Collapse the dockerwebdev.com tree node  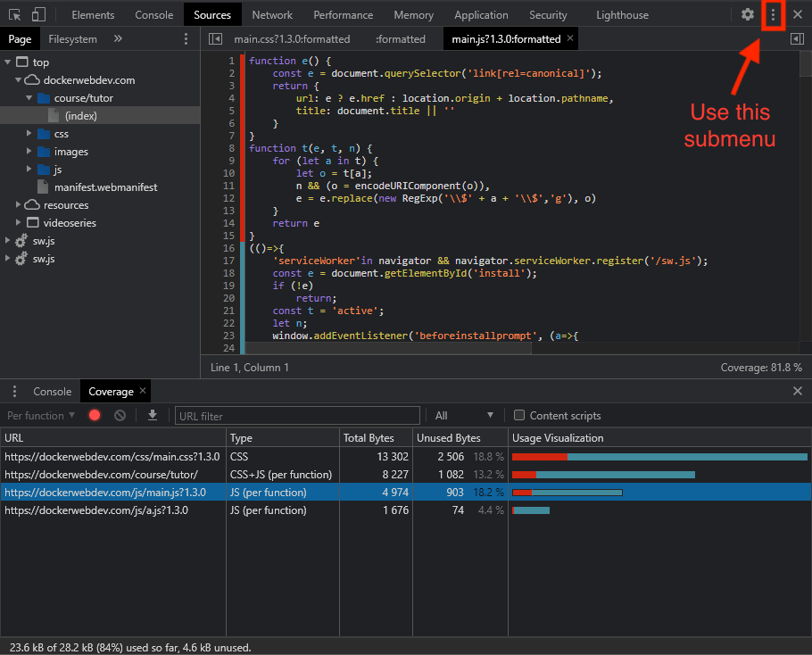pyautogui.click(x=20, y=80)
